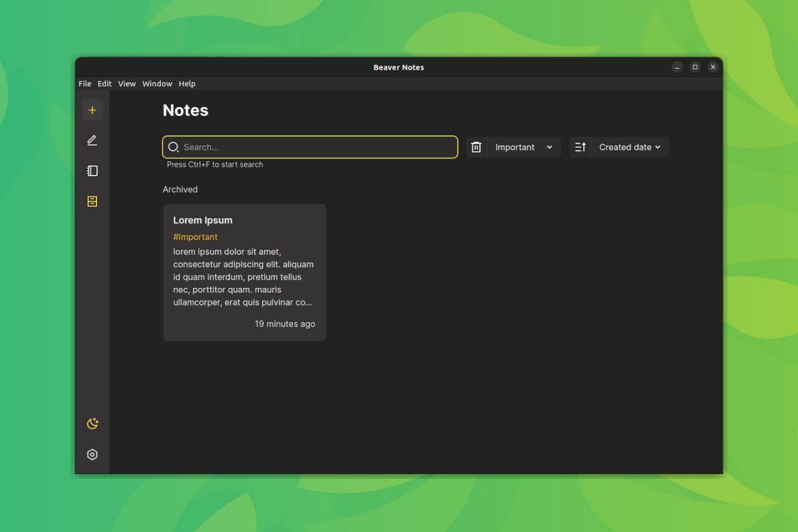
Task: Click the 19 minutes ago timestamp
Action: [x=285, y=323]
